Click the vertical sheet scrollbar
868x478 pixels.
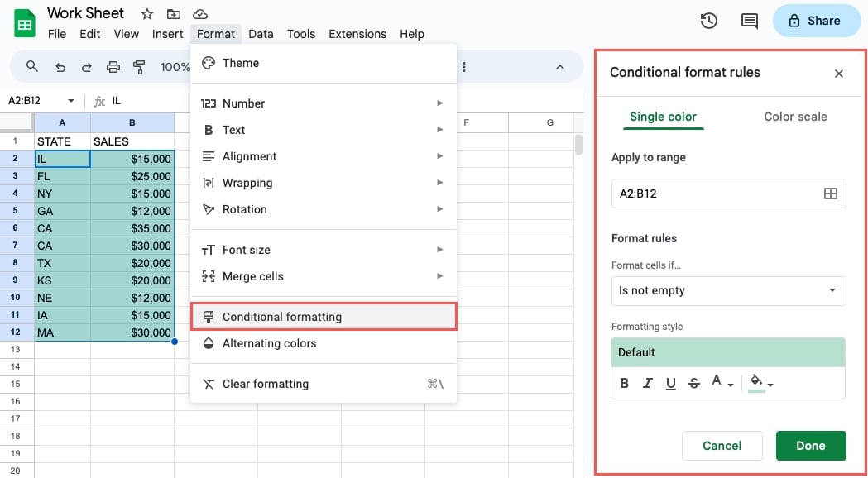click(x=578, y=145)
